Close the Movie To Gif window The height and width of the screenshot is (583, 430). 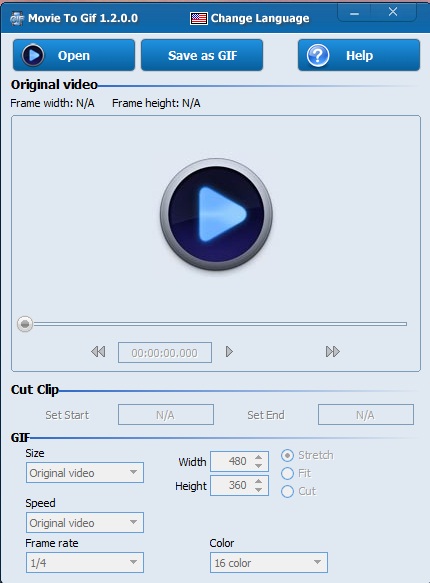(393, 13)
